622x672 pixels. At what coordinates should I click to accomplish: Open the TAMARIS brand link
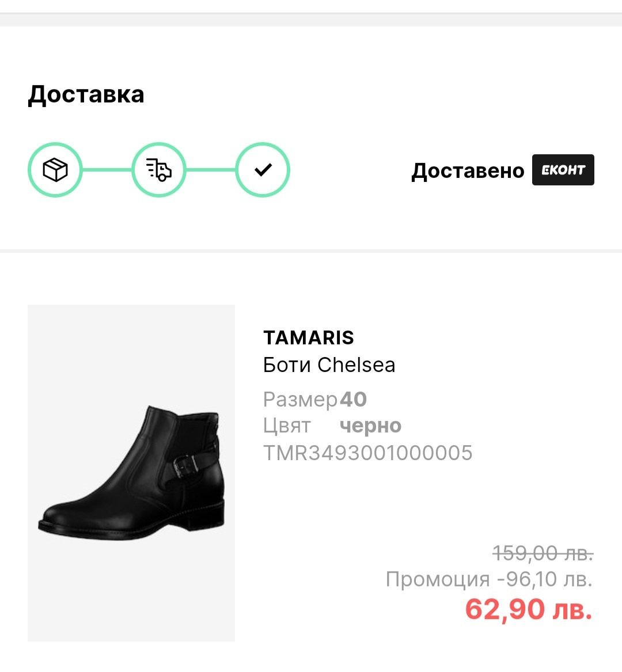point(308,337)
